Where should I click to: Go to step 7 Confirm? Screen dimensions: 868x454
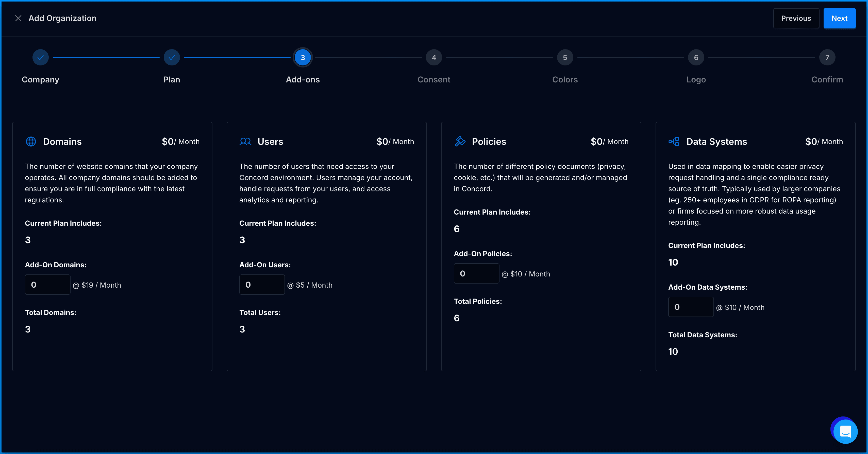click(827, 58)
